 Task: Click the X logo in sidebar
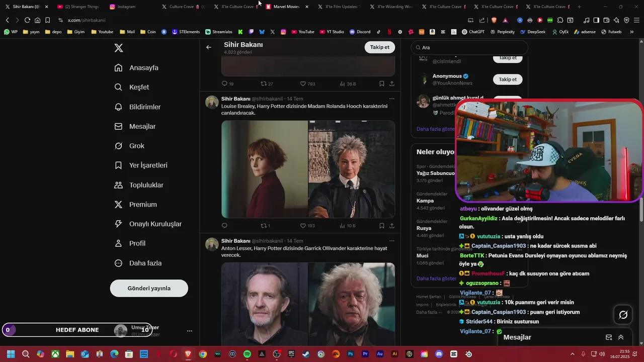(118, 48)
